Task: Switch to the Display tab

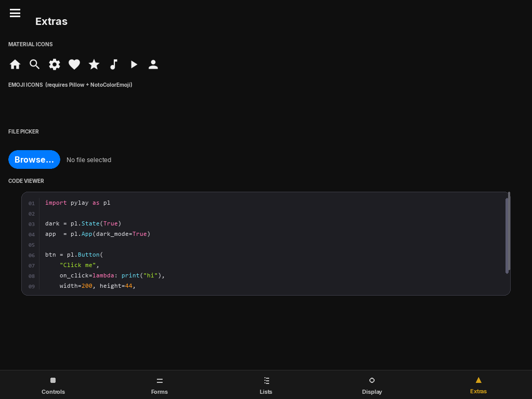Action: [372, 385]
